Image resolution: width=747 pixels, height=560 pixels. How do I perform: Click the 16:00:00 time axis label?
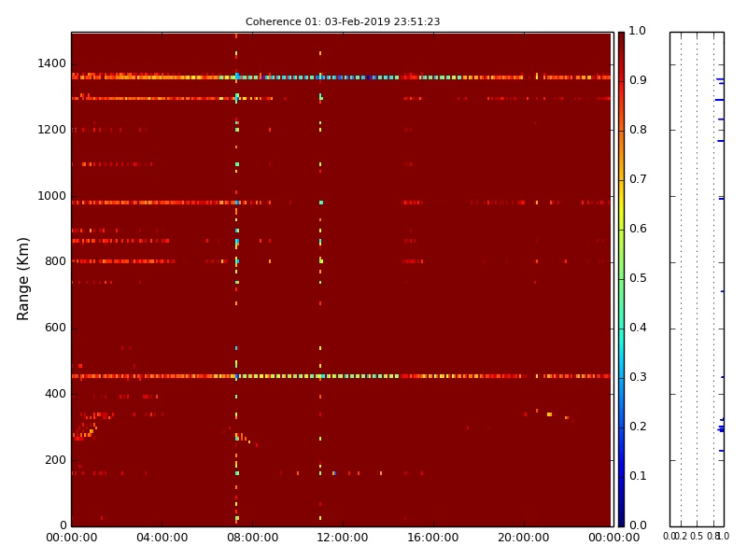coord(433,538)
